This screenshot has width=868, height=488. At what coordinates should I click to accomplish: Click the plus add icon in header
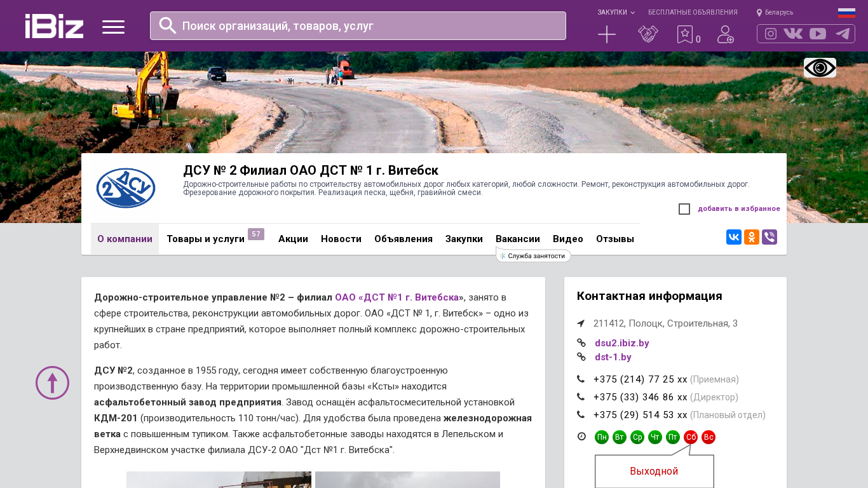pos(607,34)
